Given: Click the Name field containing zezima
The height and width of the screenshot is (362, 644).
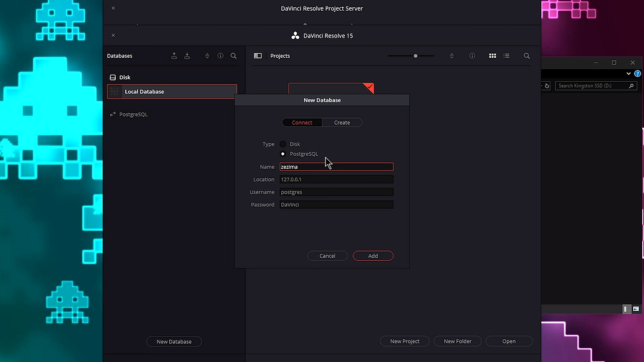Looking at the screenshot, I should [x=336, y=167].
